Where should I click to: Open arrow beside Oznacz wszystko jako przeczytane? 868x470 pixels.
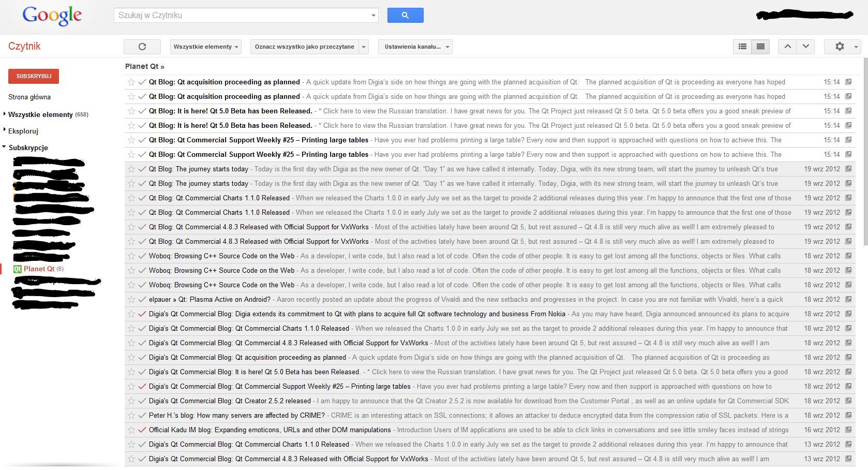[364, 47]
